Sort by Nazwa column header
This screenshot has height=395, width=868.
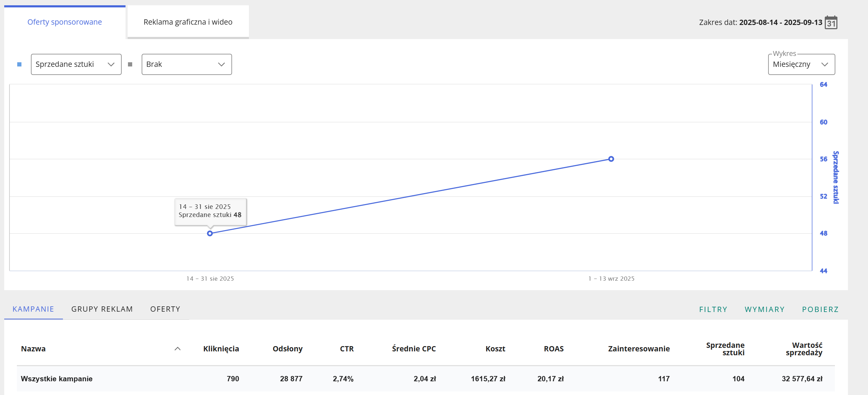pyautogui.click(x=33, y=349)
